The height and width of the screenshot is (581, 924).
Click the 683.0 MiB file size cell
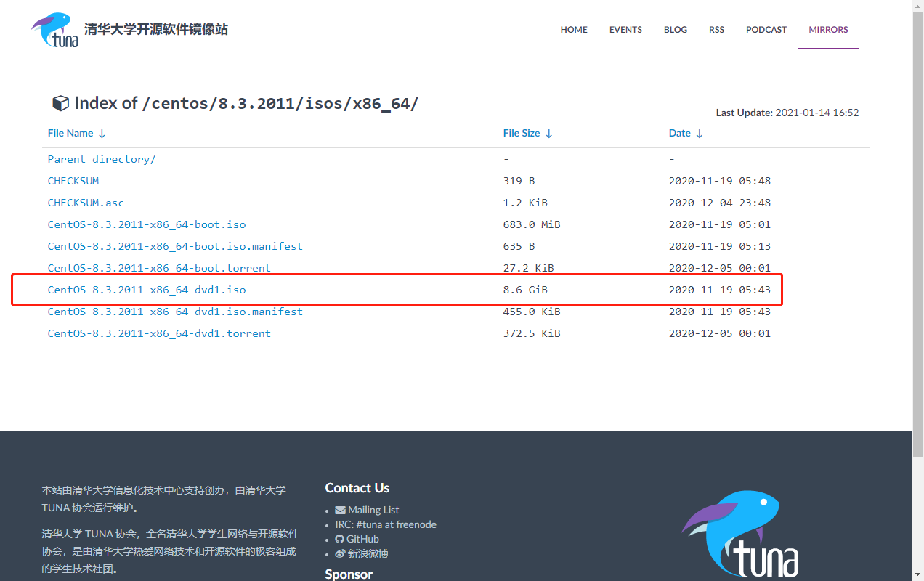(532, 224)
